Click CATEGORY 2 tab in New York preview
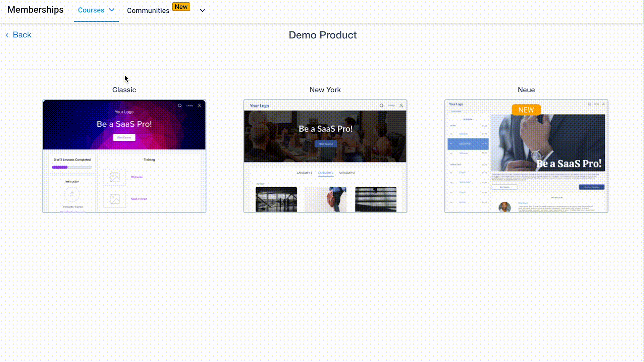 click(325, 173)
